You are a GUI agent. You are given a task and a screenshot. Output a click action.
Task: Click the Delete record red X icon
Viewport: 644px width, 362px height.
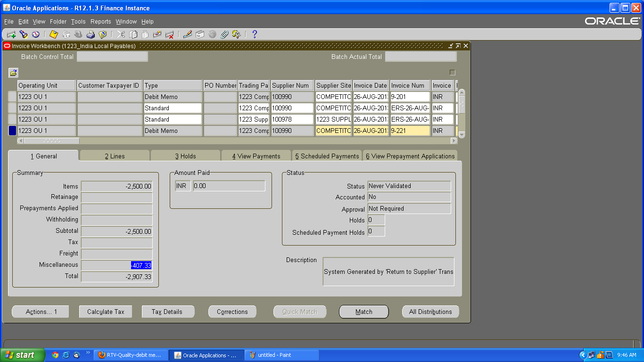tap(170, 34)
